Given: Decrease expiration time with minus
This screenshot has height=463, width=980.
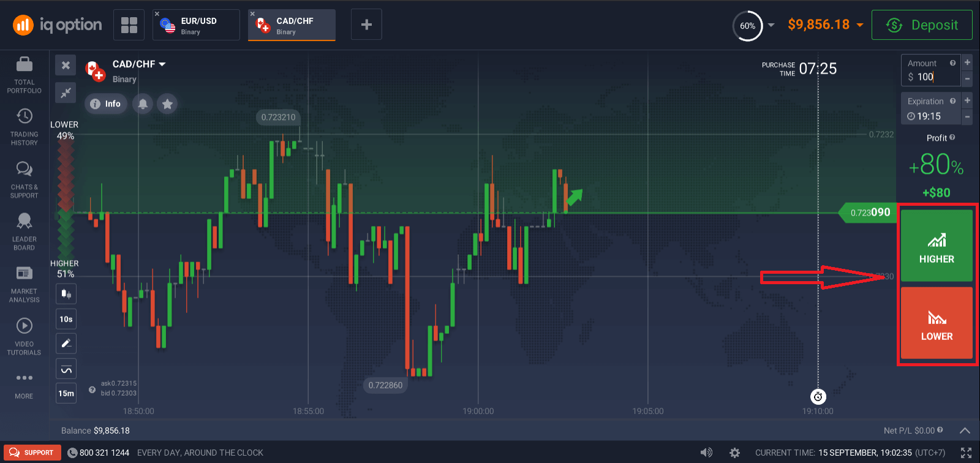Looking at the screenshot, I should [x=967, y=116].
